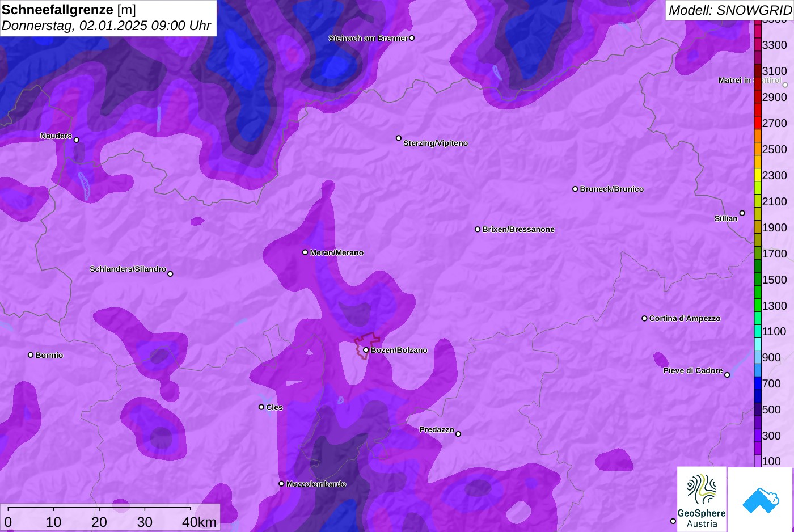Click the legend value 3300

point(774,45)
